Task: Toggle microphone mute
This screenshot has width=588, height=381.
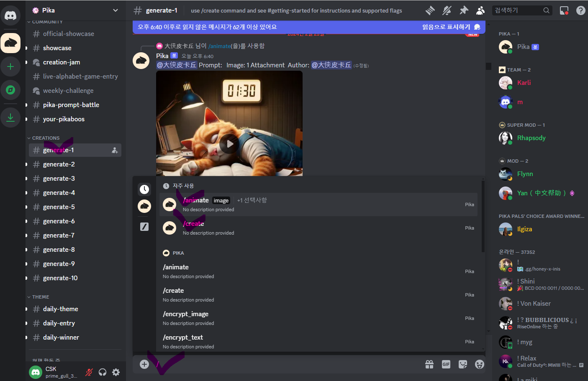Action: click(89, 372)
